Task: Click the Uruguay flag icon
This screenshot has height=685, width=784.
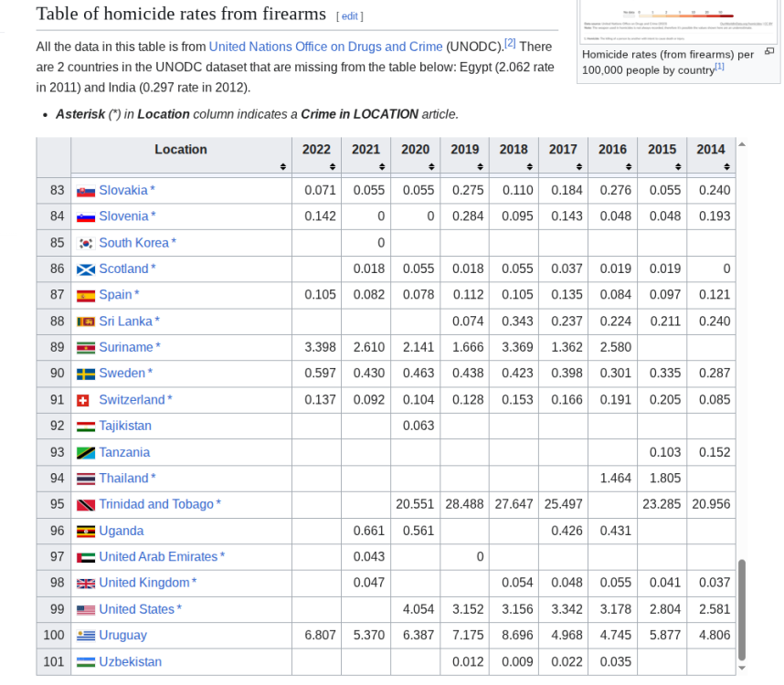Action: pos(86,636)
